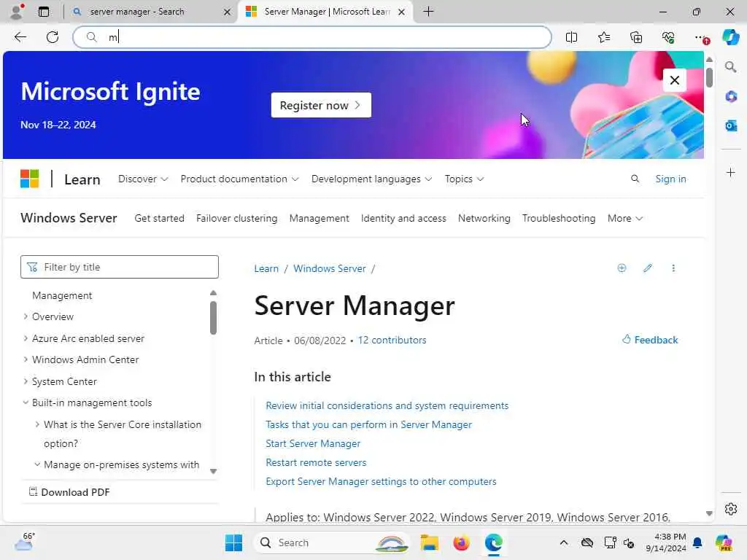Open Microsoft 365 sidebar icon
Viewport: 747px width, 560px height.
(x=731, y=97)
